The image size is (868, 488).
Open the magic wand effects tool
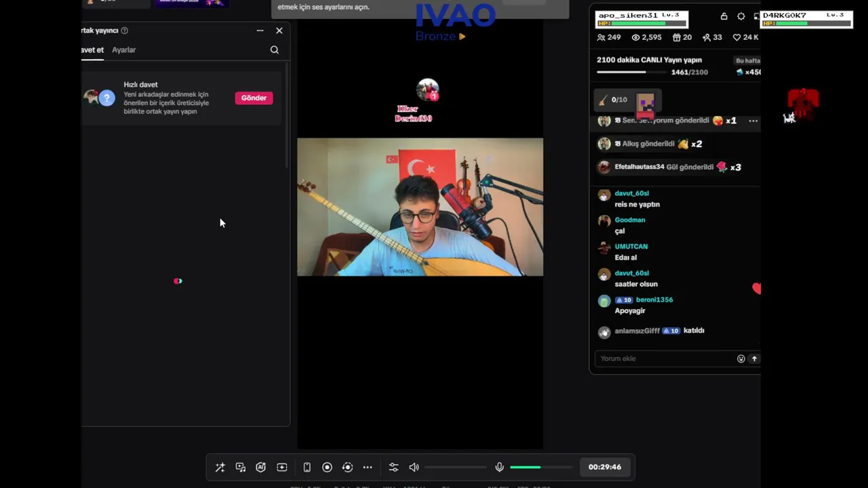(x=220, y=467)
